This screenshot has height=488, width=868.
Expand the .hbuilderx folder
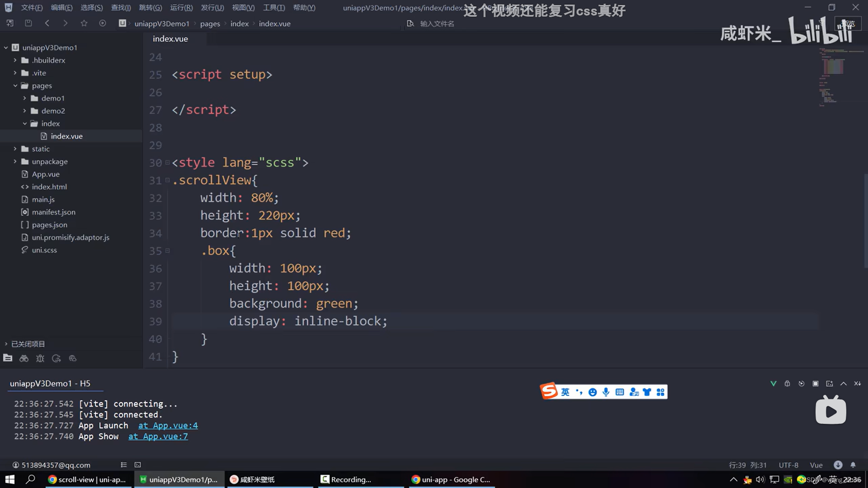(x=15, y=60)
